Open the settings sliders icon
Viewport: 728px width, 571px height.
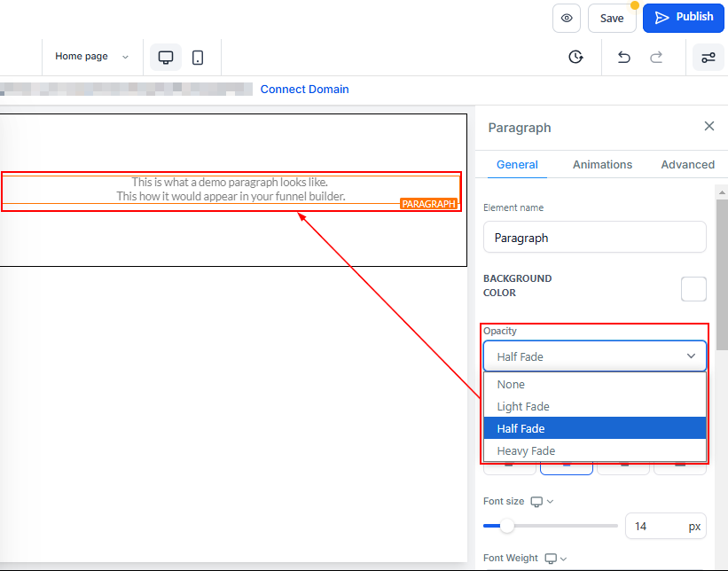pyautogui.click(x=708, y=57)
